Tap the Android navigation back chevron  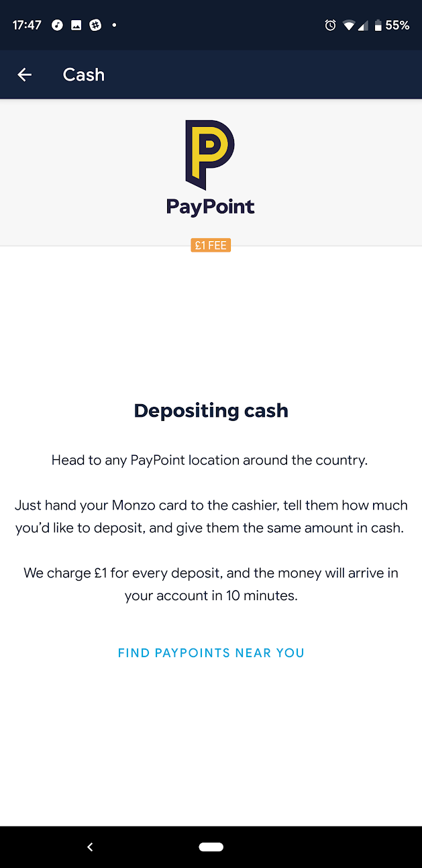pyautogui.click(x=90, y=847)
